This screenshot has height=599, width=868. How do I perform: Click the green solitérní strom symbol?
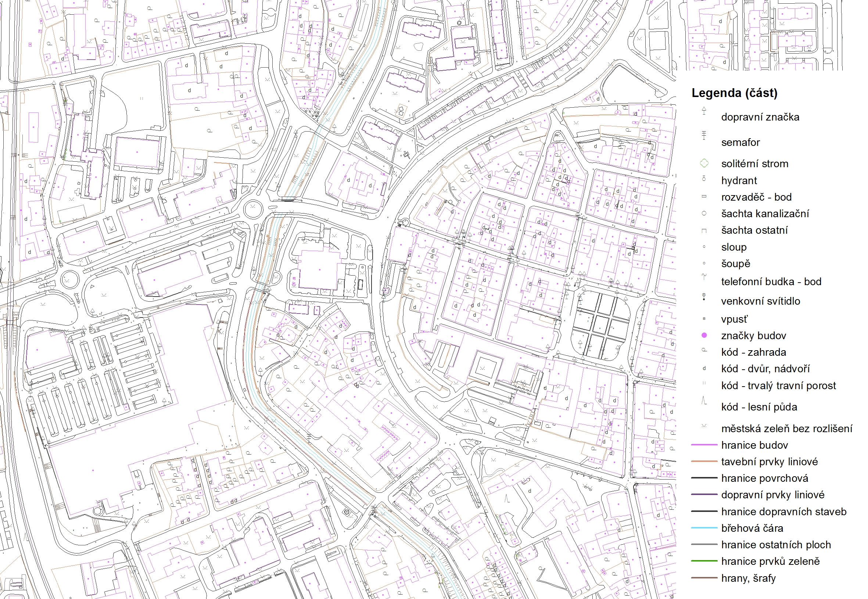point(704,163)
